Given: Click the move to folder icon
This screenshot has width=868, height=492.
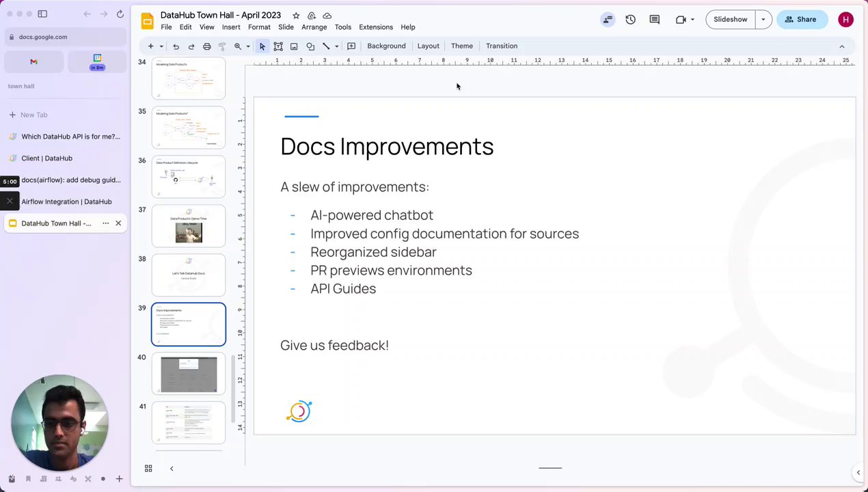Looking at the screenshot, I should (312, 15).
